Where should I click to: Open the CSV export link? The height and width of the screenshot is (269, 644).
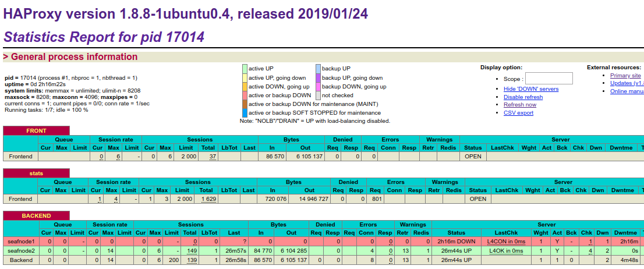(518, 113)
